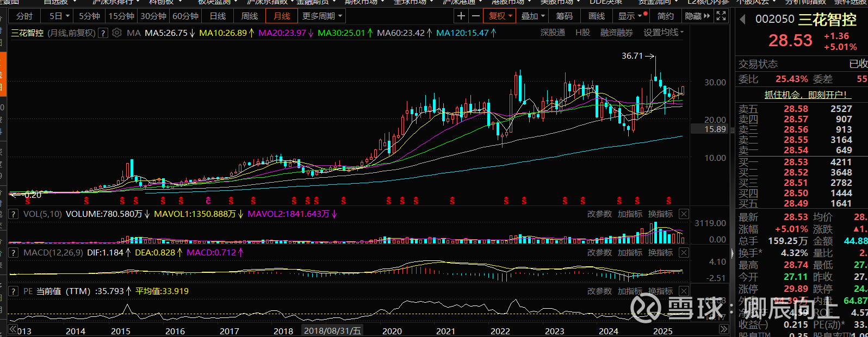
Task: Jump timeline to latest with double-right arrow
Action: [x=723, y=329]
